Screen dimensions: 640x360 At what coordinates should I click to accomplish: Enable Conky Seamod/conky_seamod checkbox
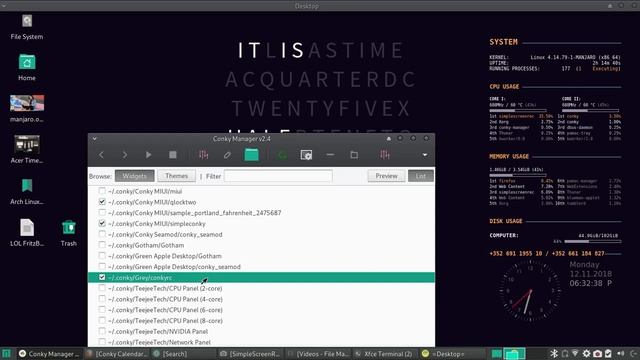102,234
